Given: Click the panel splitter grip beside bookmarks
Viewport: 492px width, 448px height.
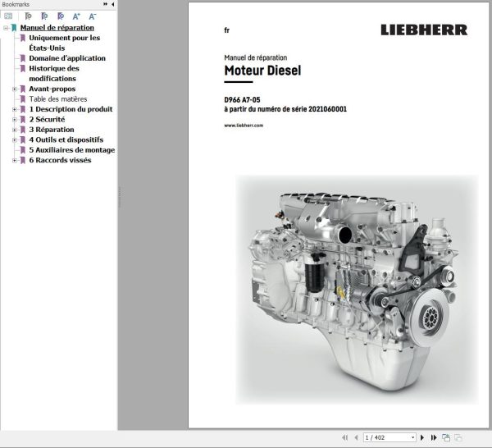Looking at the screenshot, I should coord(119,197).
